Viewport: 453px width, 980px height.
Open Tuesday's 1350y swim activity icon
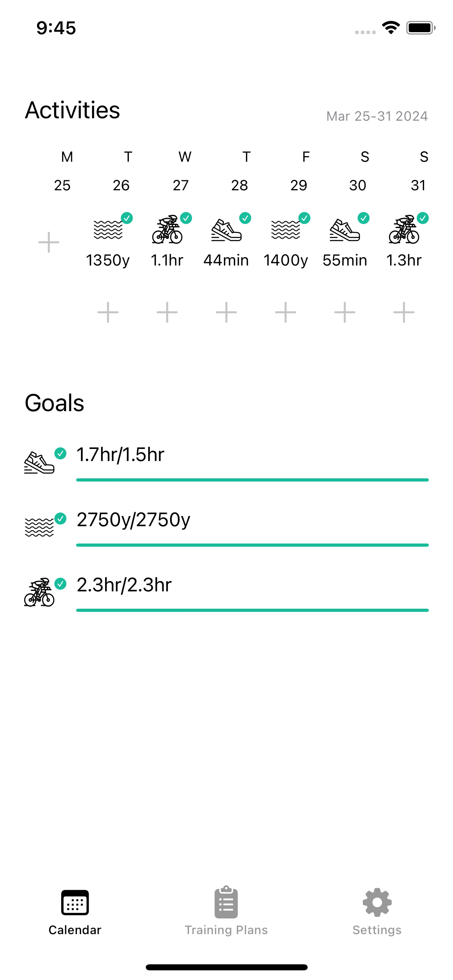pyautogui.click(x=108, y=231)
